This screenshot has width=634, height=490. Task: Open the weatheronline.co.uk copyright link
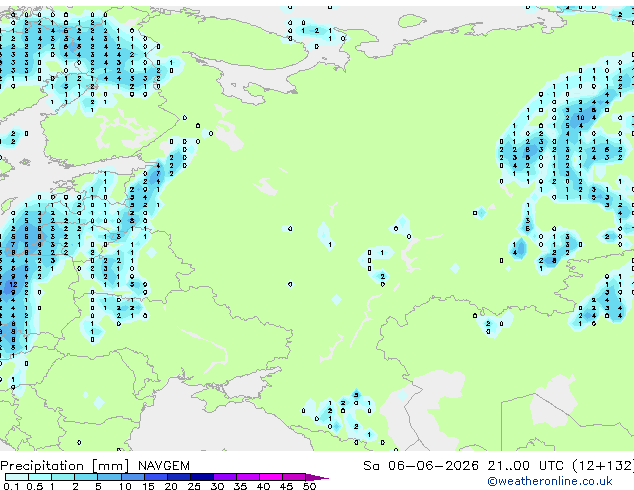point(550,481)
